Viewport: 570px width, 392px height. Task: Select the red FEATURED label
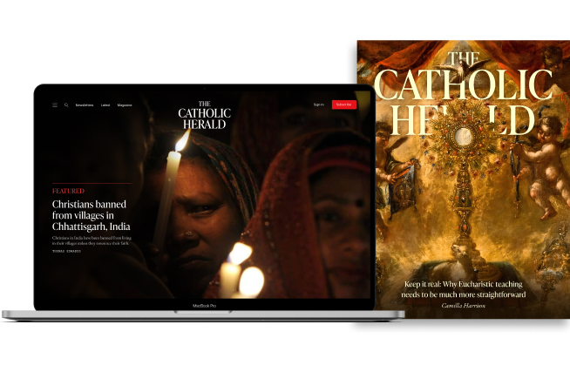point(68,191)
